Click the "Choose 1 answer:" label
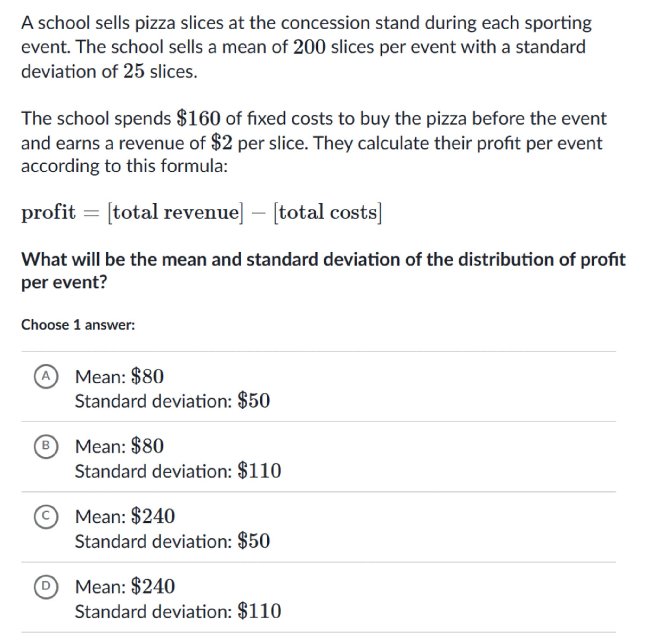This screenshot has height=644, width=649. click(x=78, y=325)
